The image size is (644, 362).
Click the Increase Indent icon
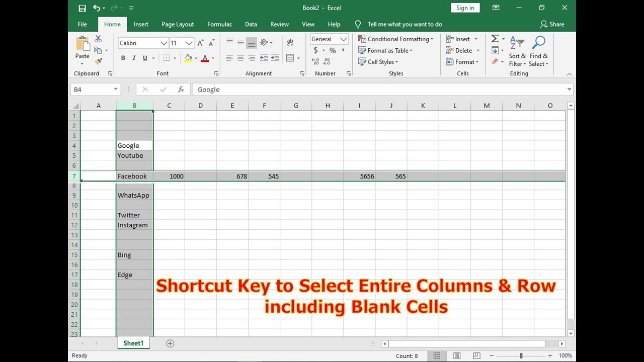275,58
